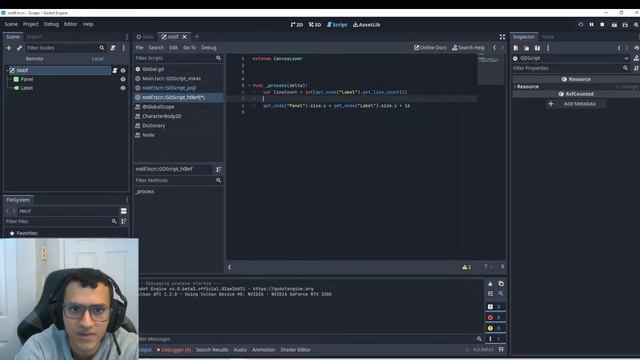Screen dimensions: 640x360
Task: Toggle distraction-free mode
Action: click(502, 37)
